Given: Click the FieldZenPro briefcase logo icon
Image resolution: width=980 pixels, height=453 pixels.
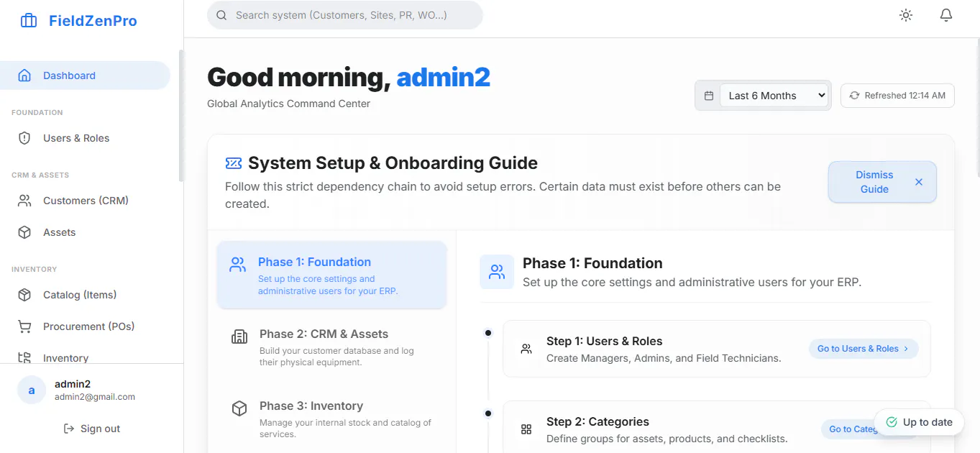Looking at the screenshot, I should 29,21.
